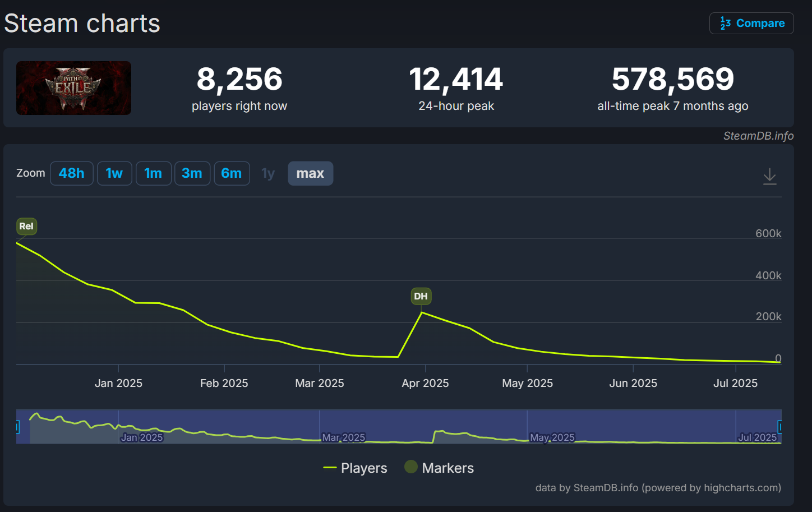Click the Mar 2025 axis label
The width and height of the screenshot is (812, 512).
coord(320,383)
